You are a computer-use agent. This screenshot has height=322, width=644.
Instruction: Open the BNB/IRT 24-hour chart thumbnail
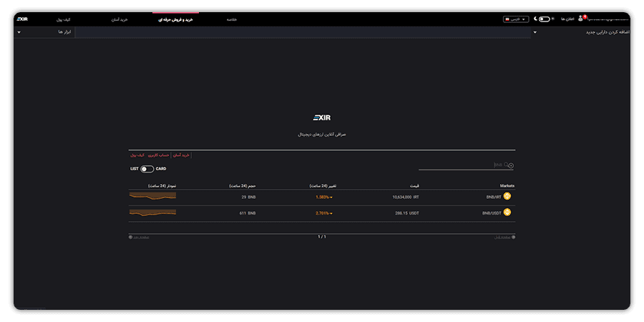click(152, 196)
